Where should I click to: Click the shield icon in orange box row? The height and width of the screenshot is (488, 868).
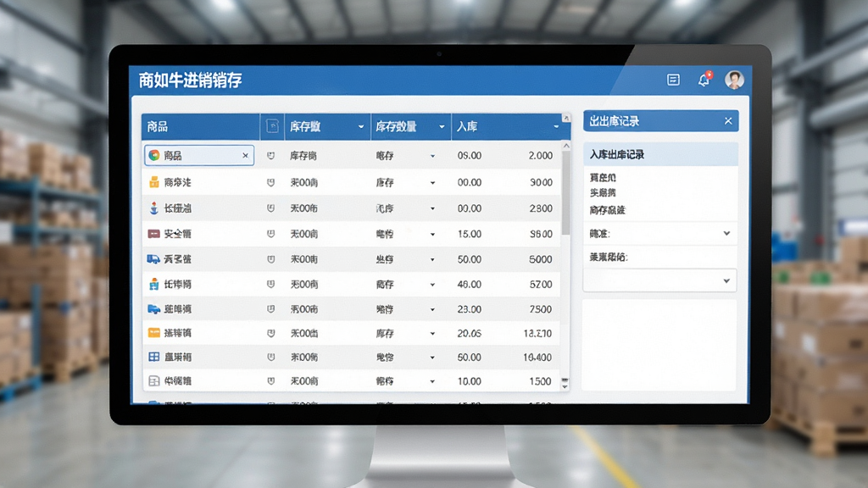point(270,182)
